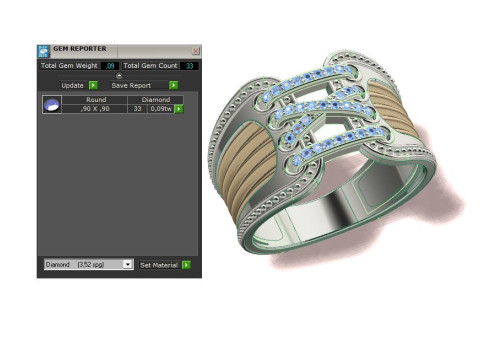Click the 'Total Gem Count' label
The image size is (480, 360).
pyautogui.click(x=150, y=66)
